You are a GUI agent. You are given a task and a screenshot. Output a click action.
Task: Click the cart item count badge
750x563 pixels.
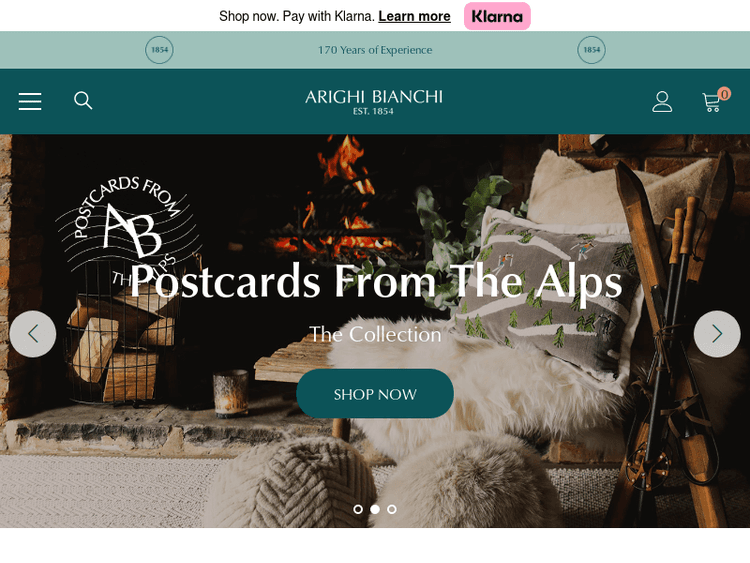point(724,94)
